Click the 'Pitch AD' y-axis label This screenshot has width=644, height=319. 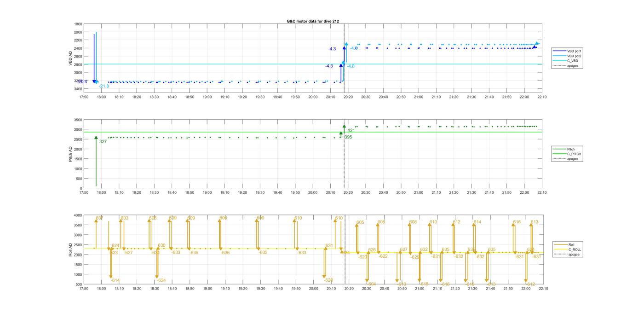point(71,154)
